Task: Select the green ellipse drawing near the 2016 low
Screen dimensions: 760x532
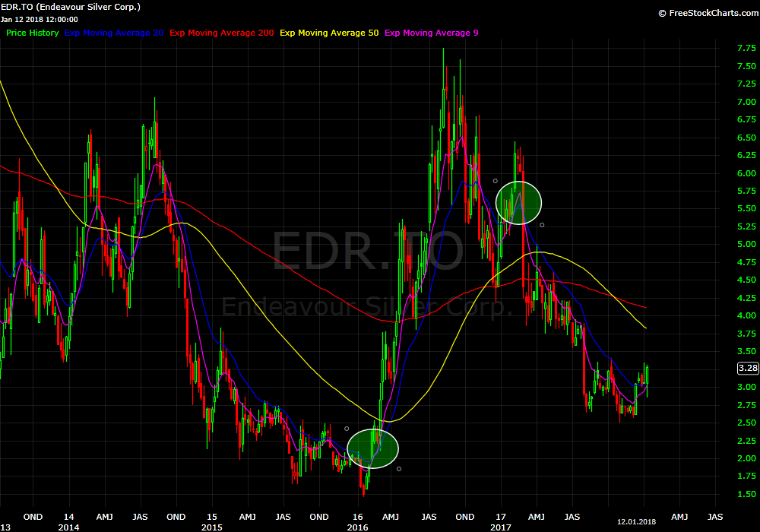Action: [372, 448]
